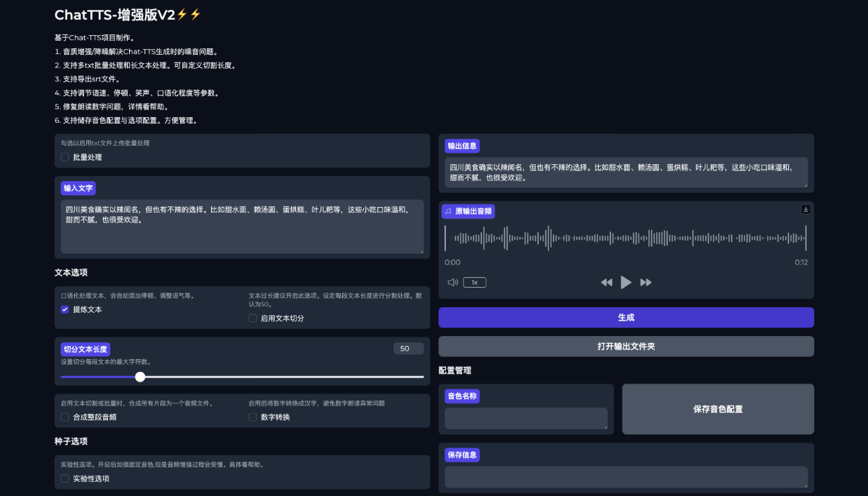Rewind the audio playback
868x496 pixels.
606,282
